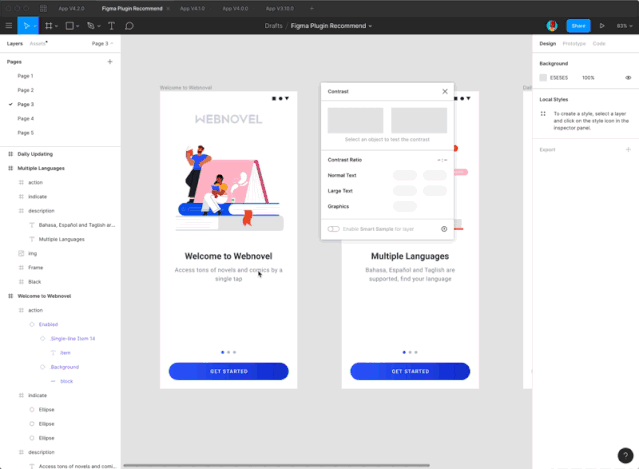Screen dimensions: 639x469
Task: Select the Rectangle shape tool
Action: (70, 26)
